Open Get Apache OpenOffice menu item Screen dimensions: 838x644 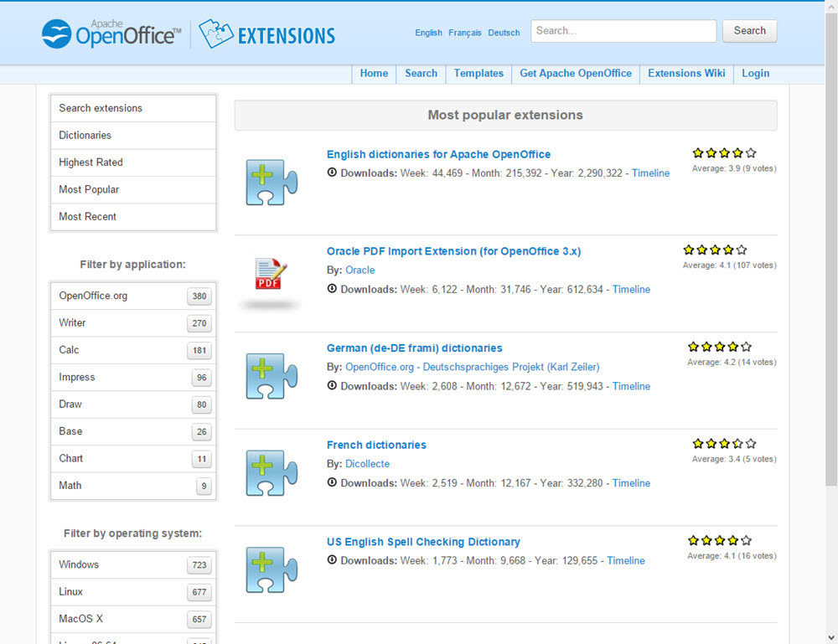[x=576, y=74]
